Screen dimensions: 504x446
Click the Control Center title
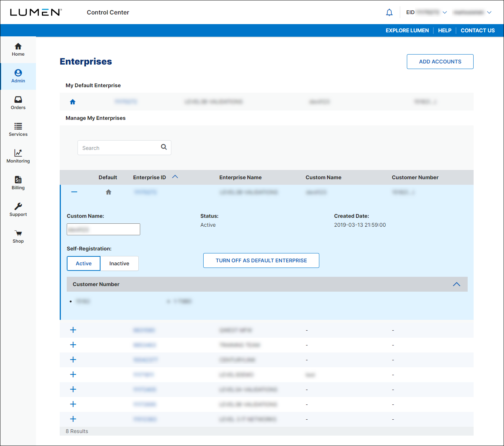tap(108, 12)
